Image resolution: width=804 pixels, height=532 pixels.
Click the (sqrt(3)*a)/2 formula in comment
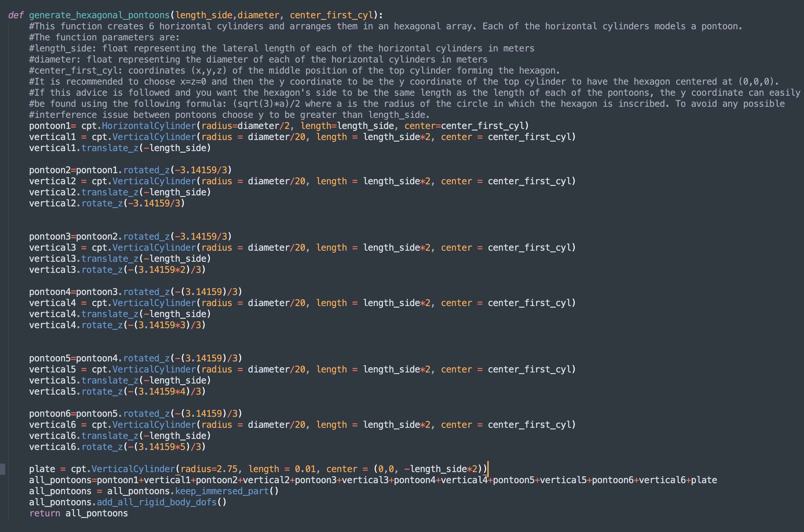266,104
